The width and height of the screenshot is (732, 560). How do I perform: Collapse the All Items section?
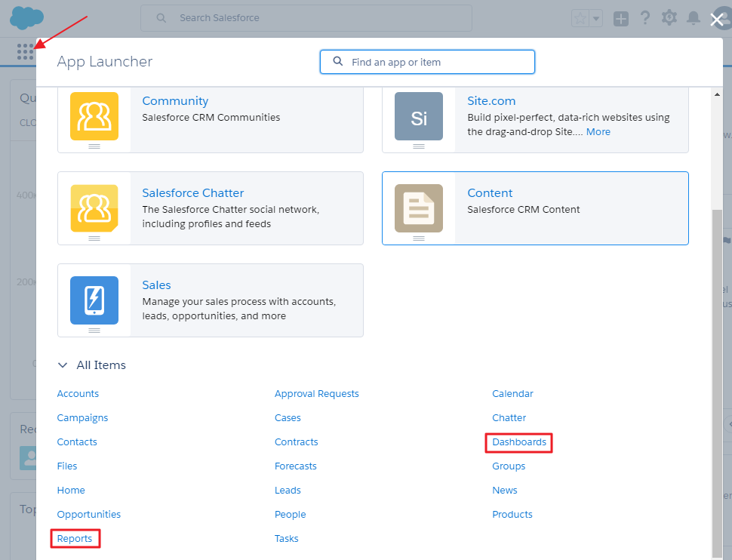(63, 365)
